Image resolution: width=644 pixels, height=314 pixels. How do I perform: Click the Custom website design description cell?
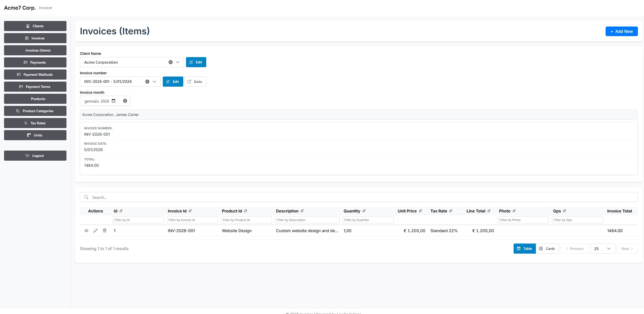[x=307, y=231]
